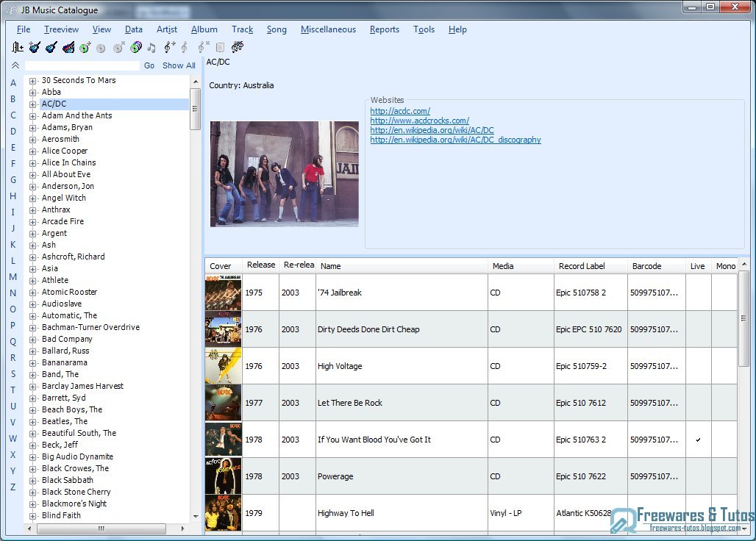Click the Delete Album CD icon with X
756x541 pixels.
[x=118, y=46]
